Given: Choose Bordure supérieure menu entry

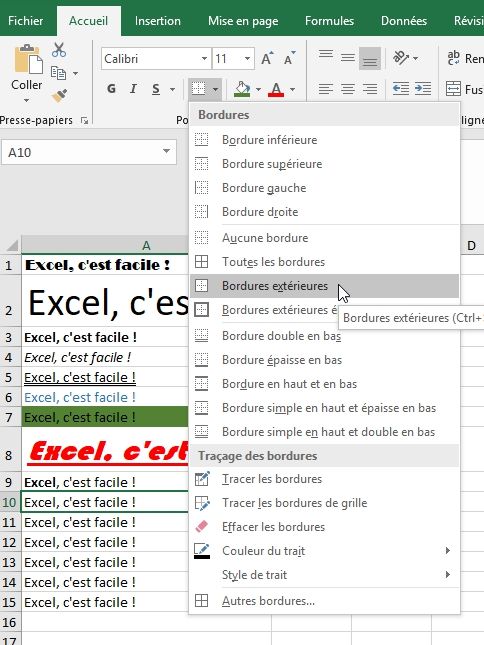Looking at the screenshot, I should click(324, 164).
